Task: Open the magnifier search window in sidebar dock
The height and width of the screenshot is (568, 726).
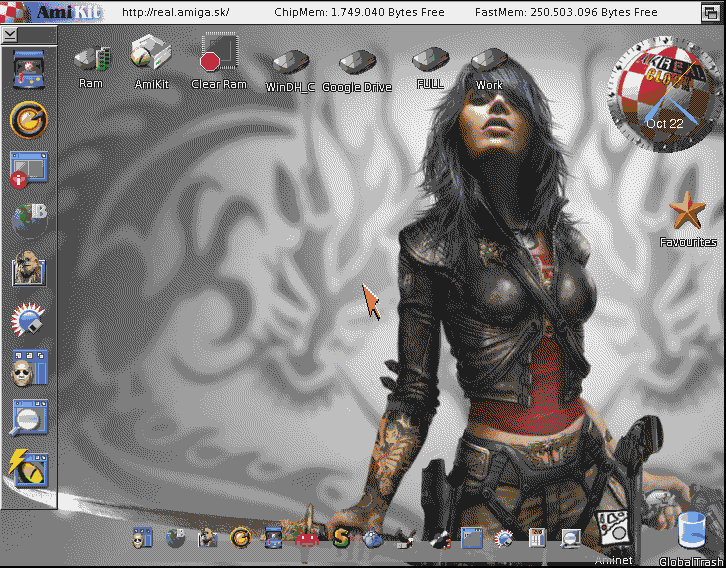Action: (29, 417)
